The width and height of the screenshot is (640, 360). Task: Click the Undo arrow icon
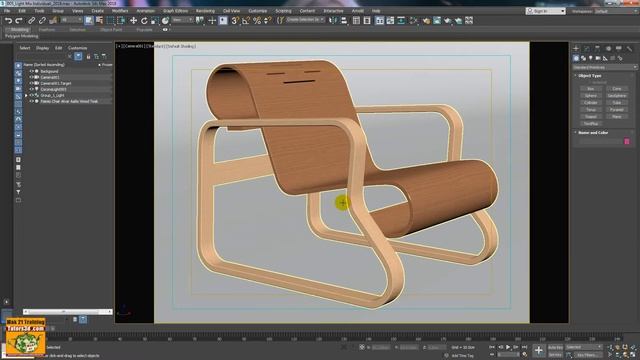(x=9, y=20)
